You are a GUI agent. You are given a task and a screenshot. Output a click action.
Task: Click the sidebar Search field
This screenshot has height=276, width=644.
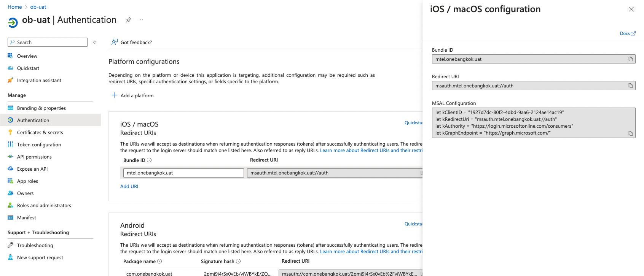[48, 42]
